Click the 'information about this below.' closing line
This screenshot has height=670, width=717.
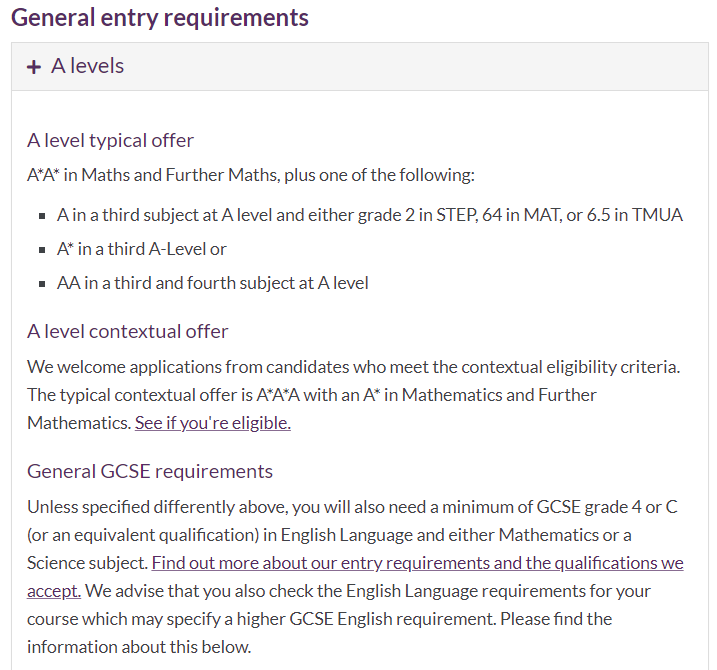point(139,647)
